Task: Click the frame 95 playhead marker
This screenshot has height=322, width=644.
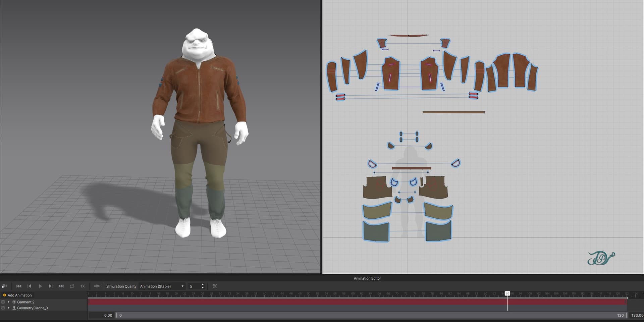Action: tap(507, 293)
